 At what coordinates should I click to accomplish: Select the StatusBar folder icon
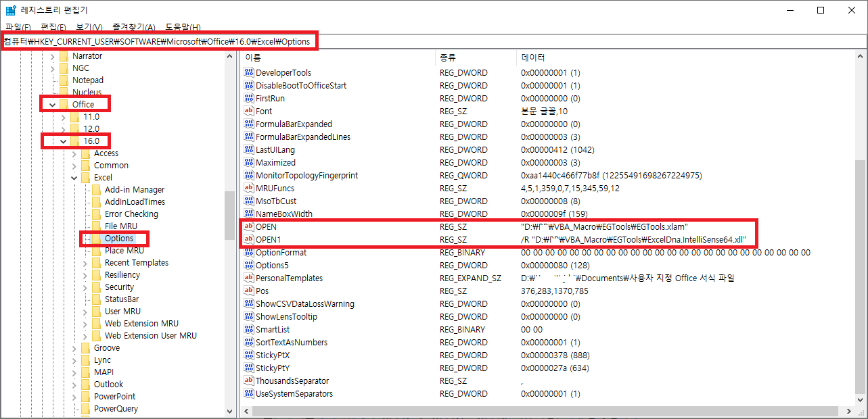point(96,299)
